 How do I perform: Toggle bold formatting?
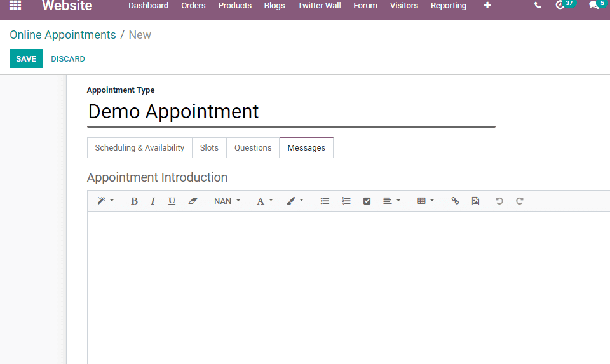[134, 201]
